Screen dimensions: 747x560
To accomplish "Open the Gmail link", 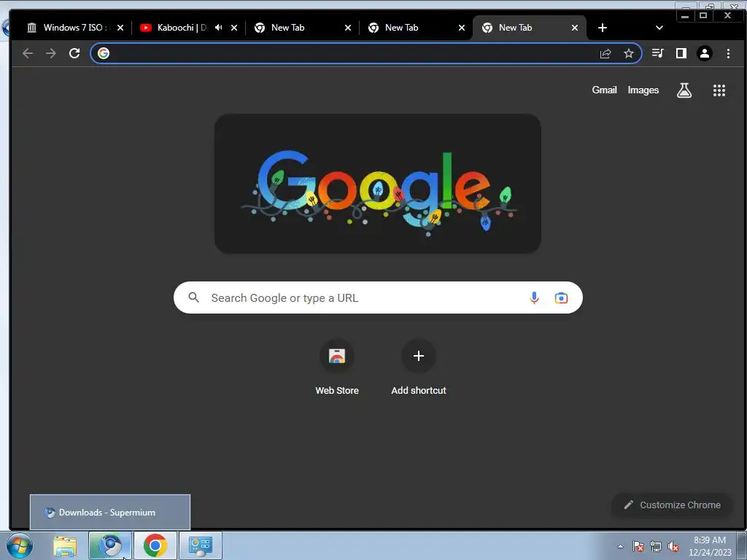I will click(604, 90).
